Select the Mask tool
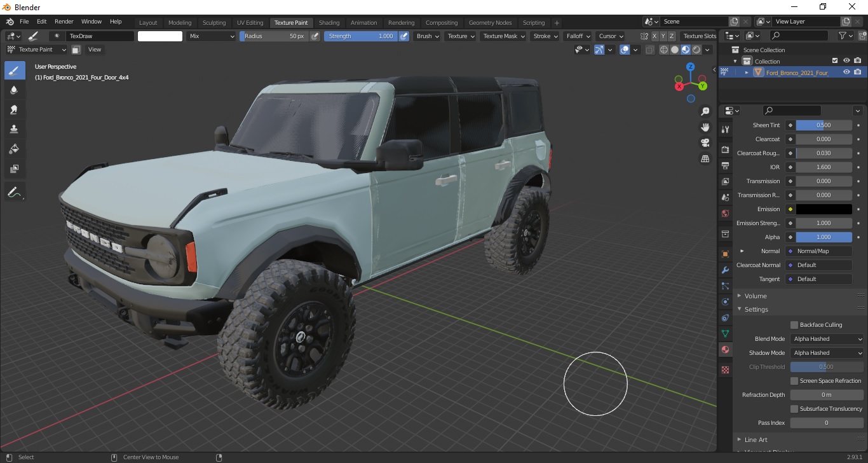This screenshot has width=868, height=463. tap(15, 169)
